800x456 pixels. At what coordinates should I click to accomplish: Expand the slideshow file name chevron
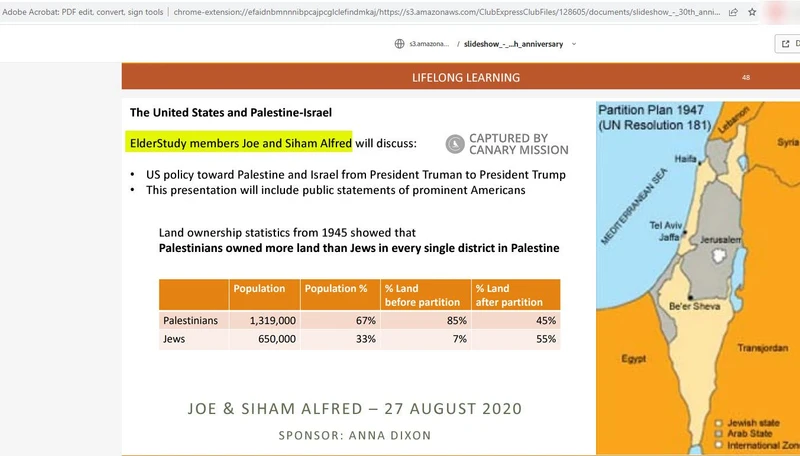(x=574, y=44)
